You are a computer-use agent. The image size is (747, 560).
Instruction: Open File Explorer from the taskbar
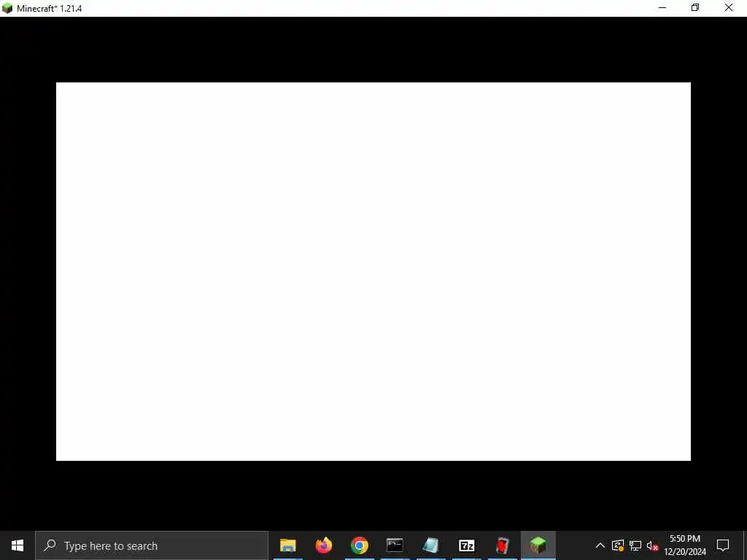[287, 545]
